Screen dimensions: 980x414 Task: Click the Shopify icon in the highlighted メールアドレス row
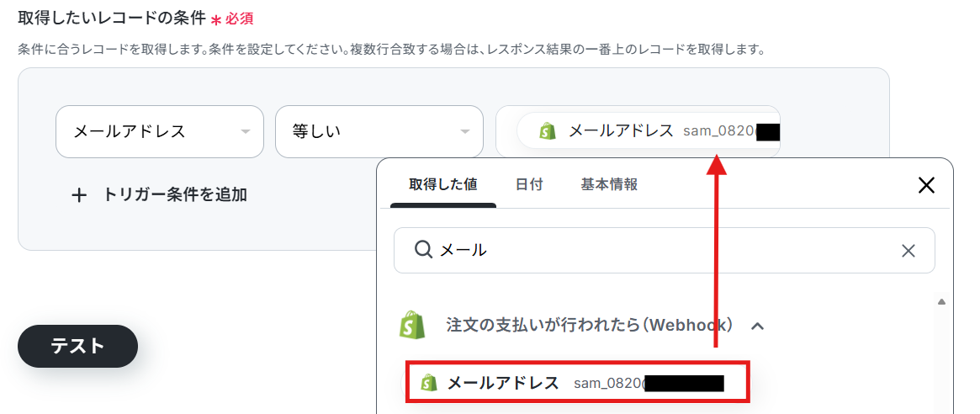(428, 383)
